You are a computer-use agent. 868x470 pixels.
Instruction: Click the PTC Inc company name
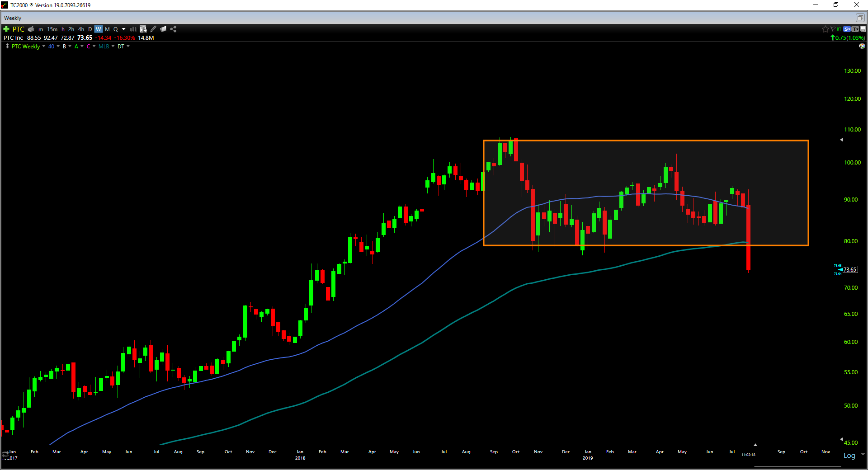[14, 38]
